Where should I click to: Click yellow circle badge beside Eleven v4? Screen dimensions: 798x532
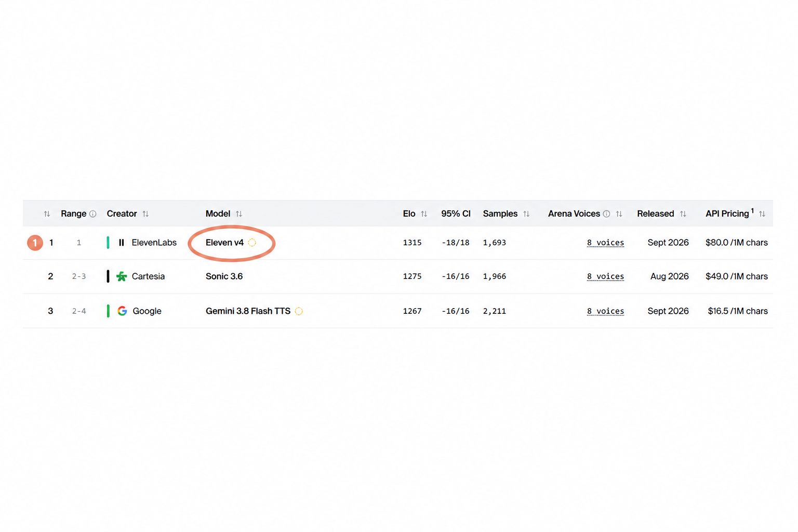[252, 243]
